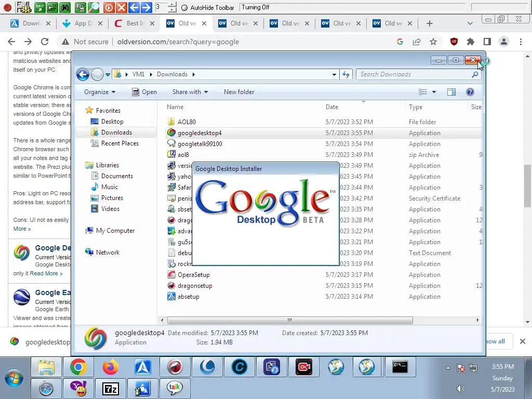Select Recent Places in navigation pane

[120, 143]
